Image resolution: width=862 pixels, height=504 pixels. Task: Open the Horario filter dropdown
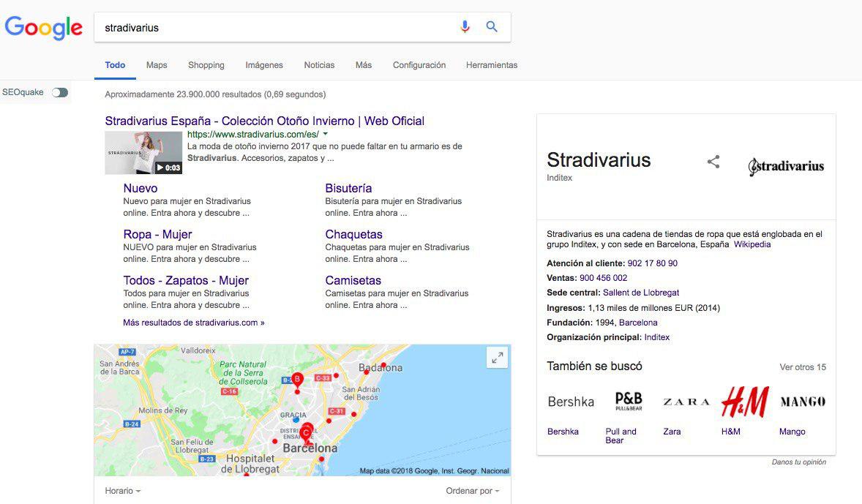123,491
